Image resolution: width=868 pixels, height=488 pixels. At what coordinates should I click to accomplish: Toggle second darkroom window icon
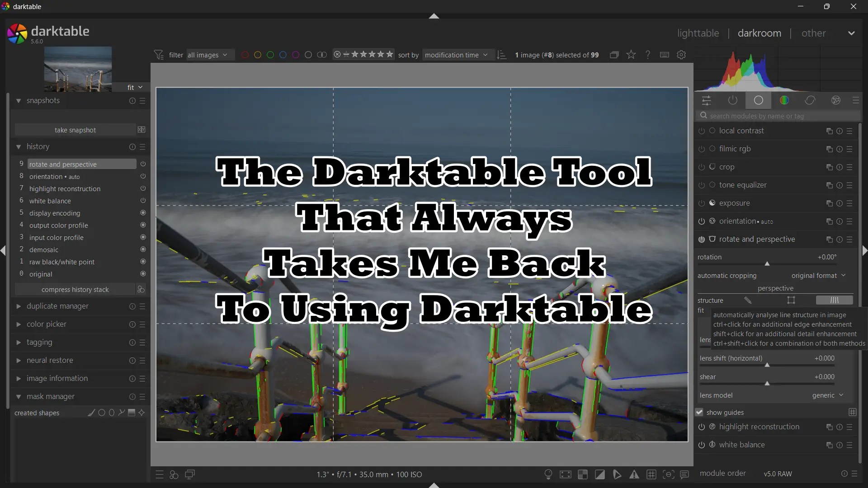coord(190,474)
